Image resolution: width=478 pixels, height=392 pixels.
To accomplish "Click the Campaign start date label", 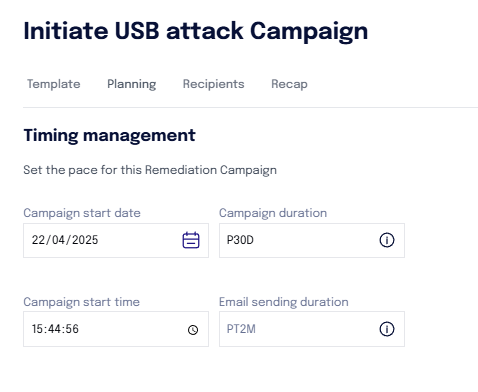I will pyautogui.click(x=82, y=213).
